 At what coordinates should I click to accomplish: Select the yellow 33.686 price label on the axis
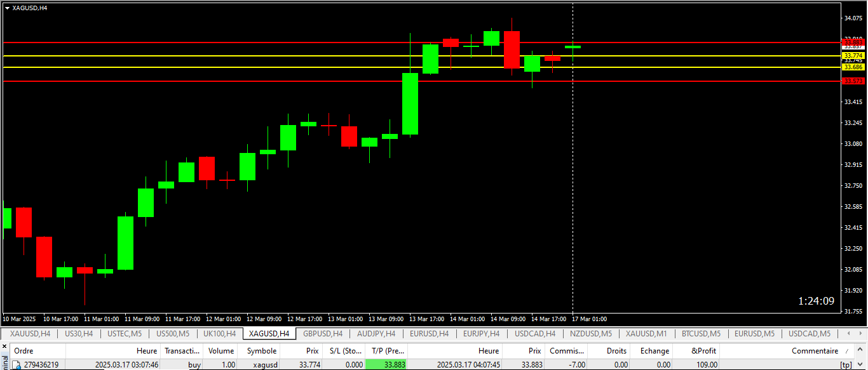[853, 67]
